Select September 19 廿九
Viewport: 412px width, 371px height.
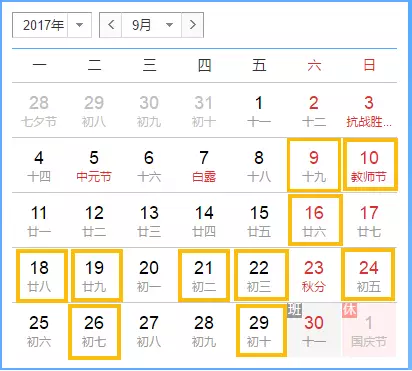pos(97,275)
